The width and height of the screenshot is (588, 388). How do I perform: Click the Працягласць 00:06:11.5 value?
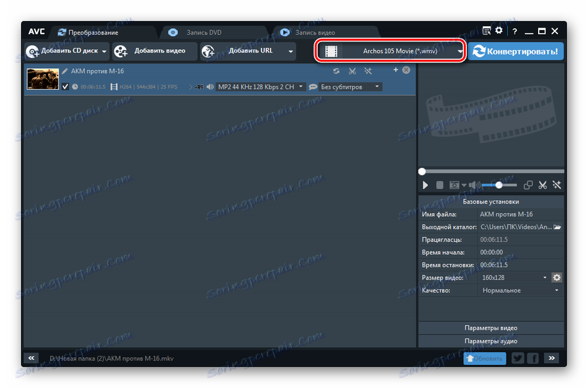(x=494, y=240)
